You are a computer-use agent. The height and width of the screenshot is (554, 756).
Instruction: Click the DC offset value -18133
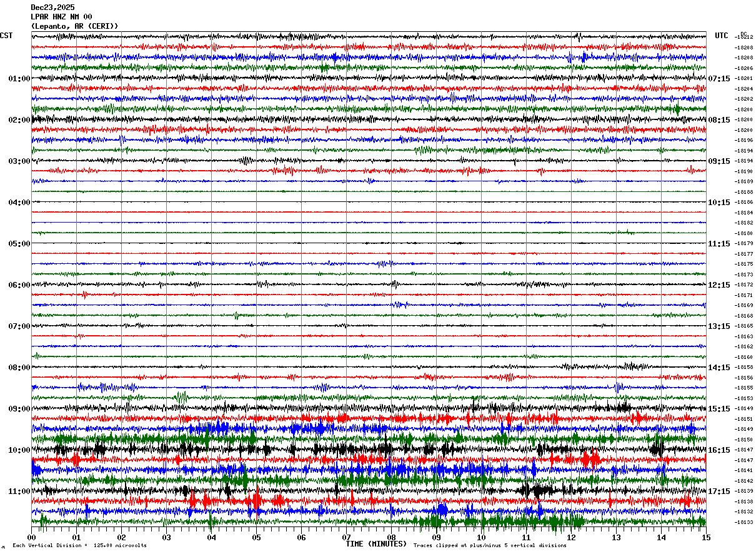click(x=744, y=522)
